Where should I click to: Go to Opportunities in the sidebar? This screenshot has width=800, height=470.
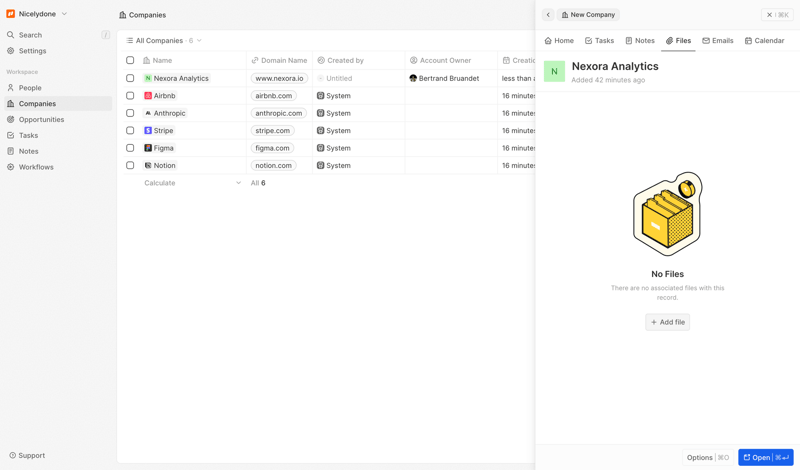(x=41, y=119)
